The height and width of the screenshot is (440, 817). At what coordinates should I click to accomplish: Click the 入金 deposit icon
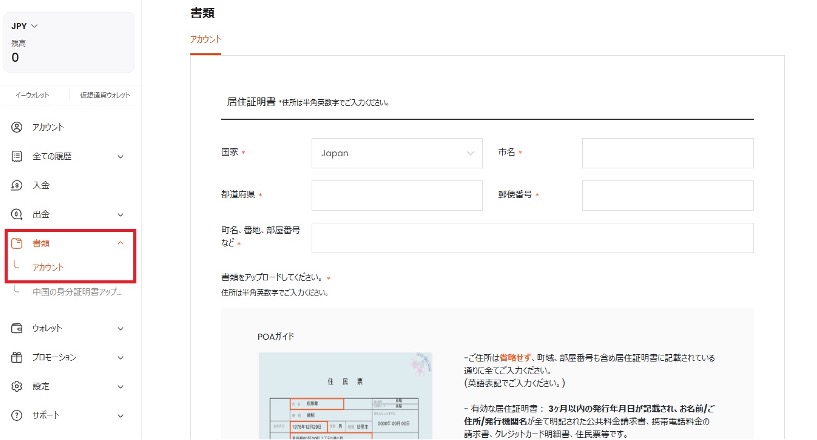click(16, 185)
